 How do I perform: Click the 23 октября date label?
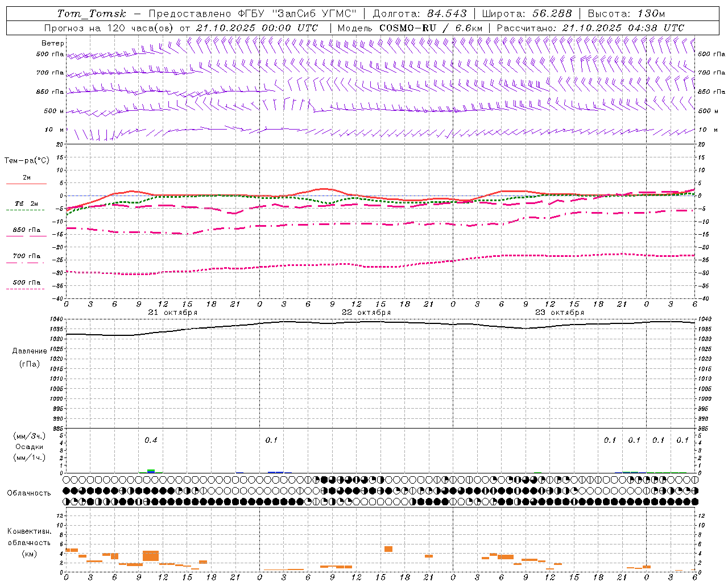click(560, 313)
